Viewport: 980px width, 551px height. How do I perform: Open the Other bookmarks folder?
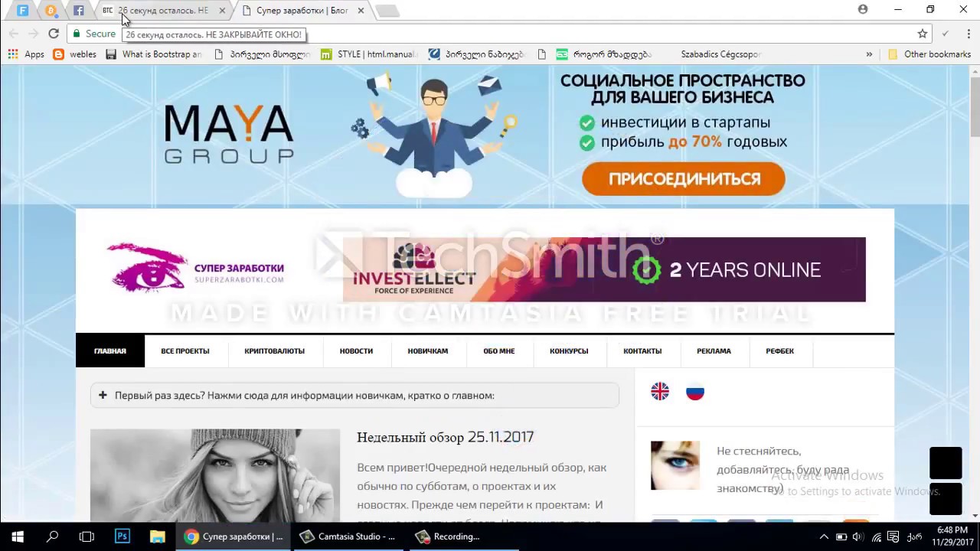[x=929, y=54]
